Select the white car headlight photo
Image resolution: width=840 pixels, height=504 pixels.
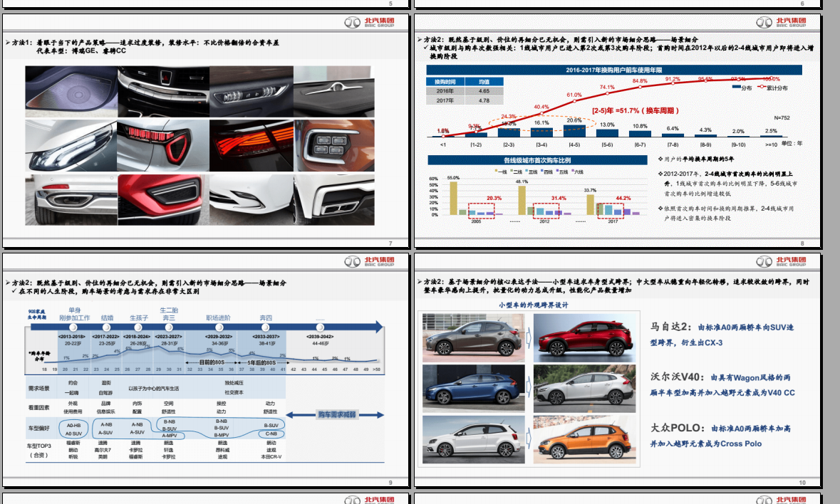click(71, 145)
